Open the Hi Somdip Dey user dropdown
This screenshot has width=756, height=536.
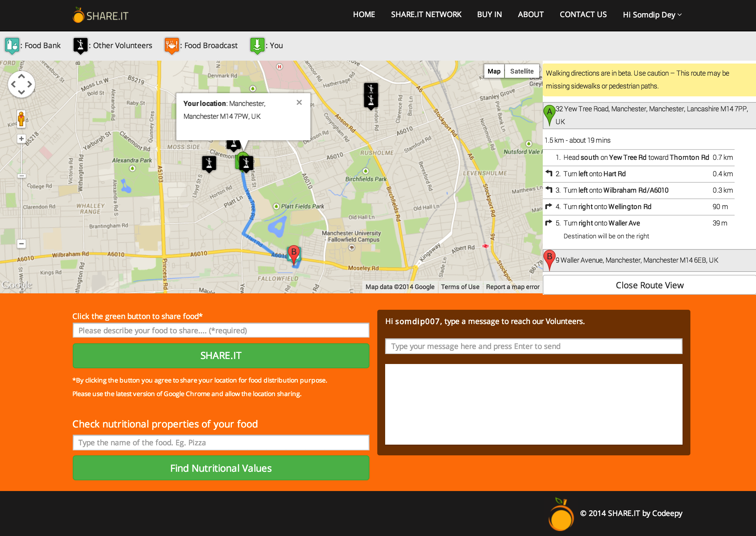point(652,15)
